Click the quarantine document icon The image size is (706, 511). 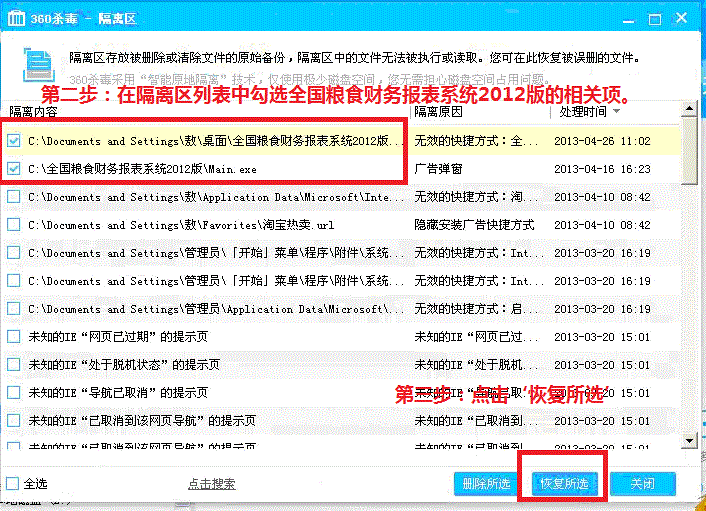tap(39, 65)
